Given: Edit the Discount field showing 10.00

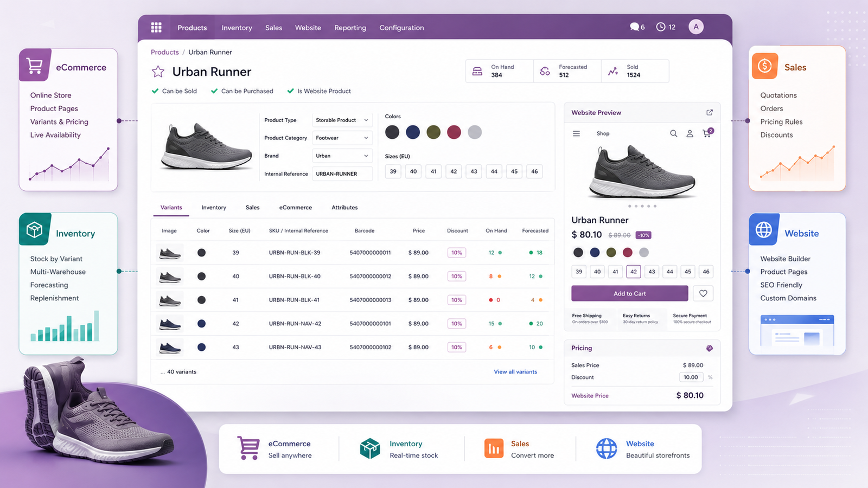Looking at the screenshot, I should (691, 377).
